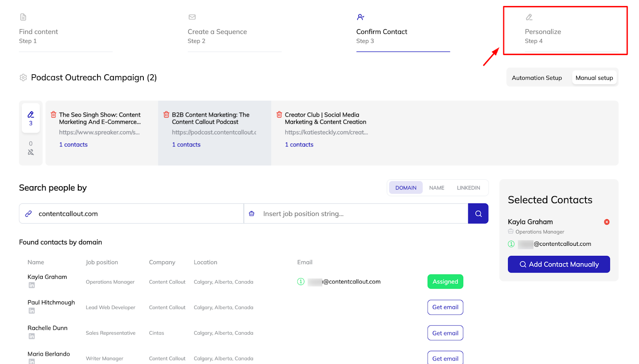639x364 pixels.
Task: Click the contentcallout.com domain input field
Action: [x=131, y=214]
